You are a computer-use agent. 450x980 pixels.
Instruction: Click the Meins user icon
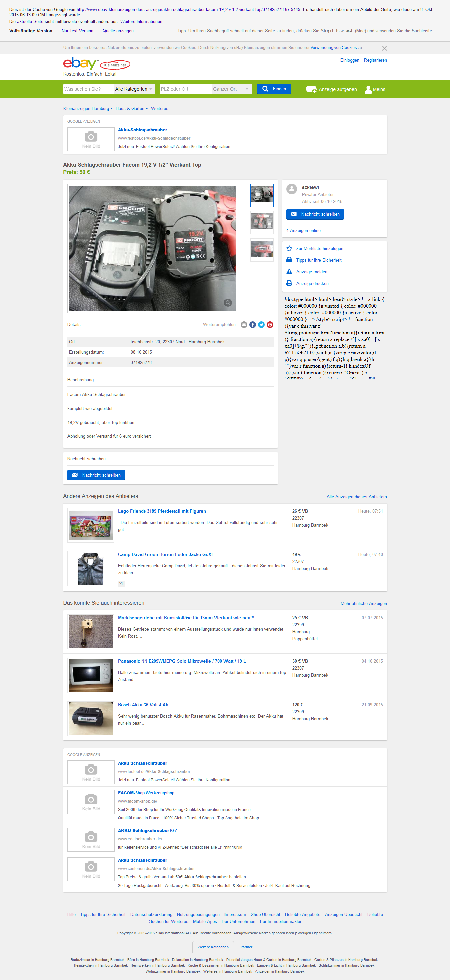368,89
